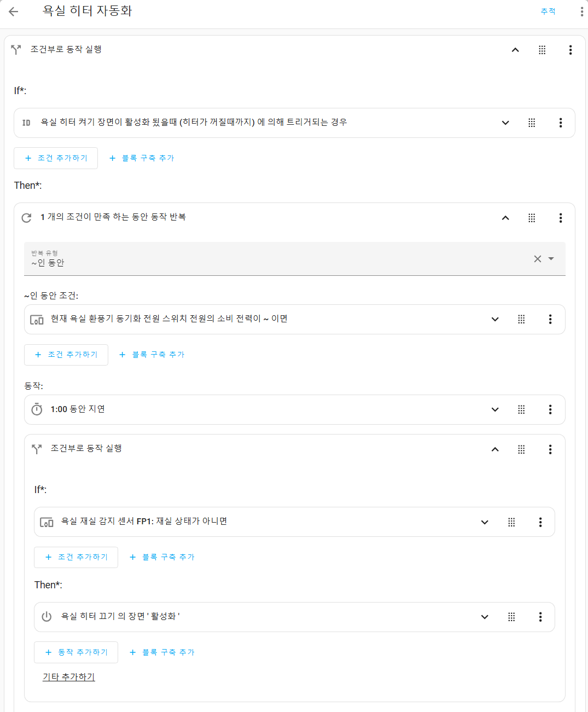Collapse the top 조건부로 동작 실행 block
This screenshot has height=712, width=588.
click(515, 50)
